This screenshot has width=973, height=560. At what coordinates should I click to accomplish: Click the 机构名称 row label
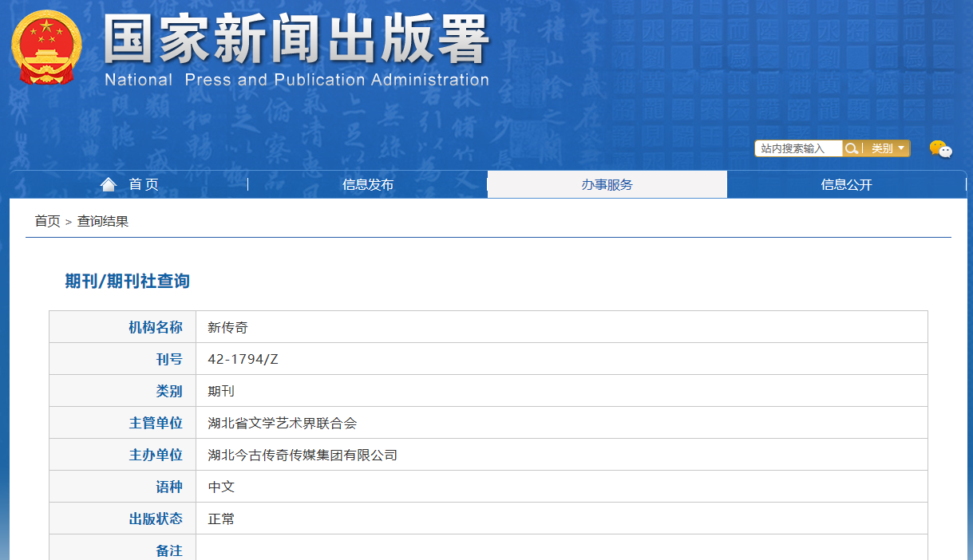tap(156, 327)
